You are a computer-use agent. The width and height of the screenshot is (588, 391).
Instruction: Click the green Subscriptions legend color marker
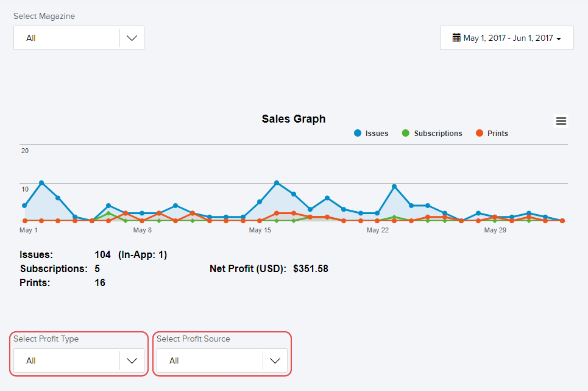(406, 134)
